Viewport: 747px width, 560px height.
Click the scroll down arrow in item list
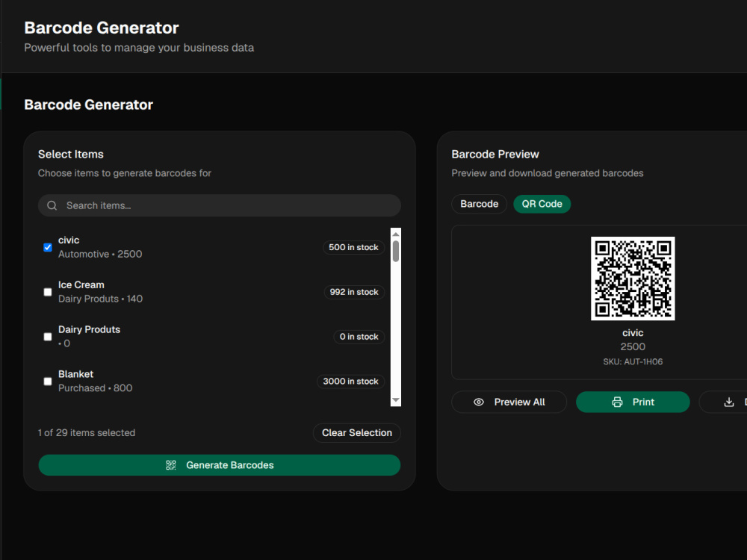click(395, 400)
